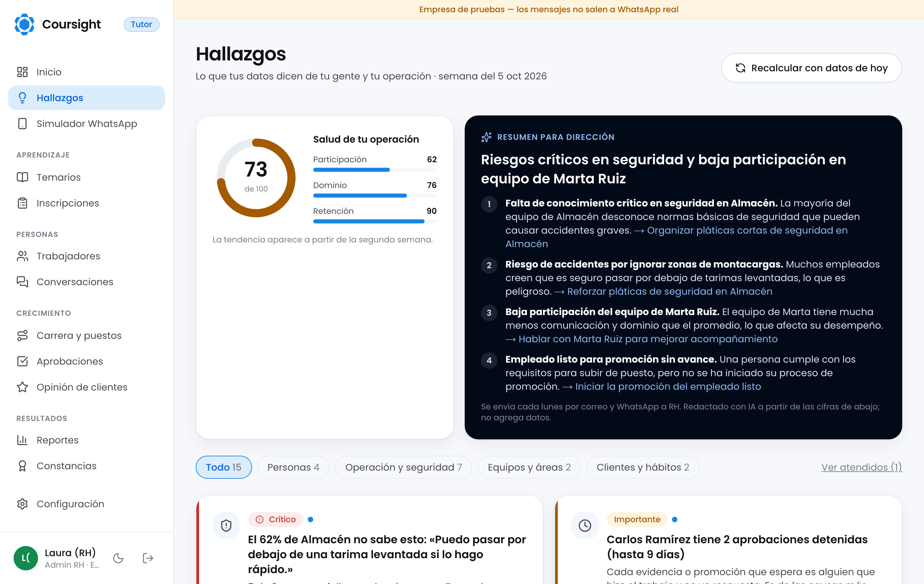Image resolution: width=924 pixels, height=584 pixels.
Task: Click the logout icon beside Laura (RH)
Action: pyautogui.click(x=148, y=558)
